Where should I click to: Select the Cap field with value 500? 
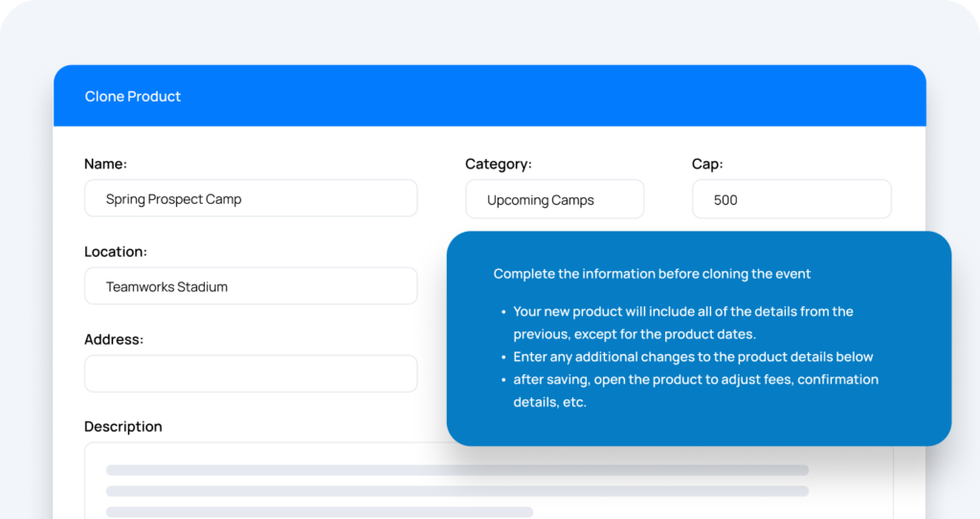[x=791, y=199]
